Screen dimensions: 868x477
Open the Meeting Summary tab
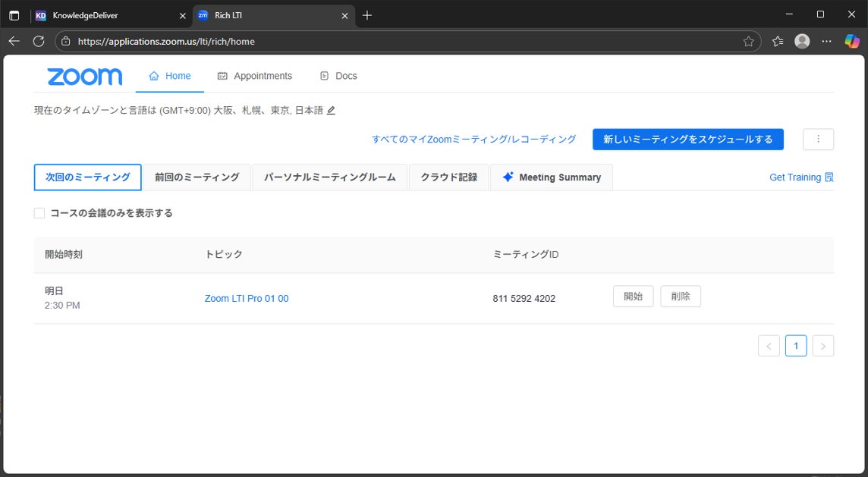coord(552,177)
